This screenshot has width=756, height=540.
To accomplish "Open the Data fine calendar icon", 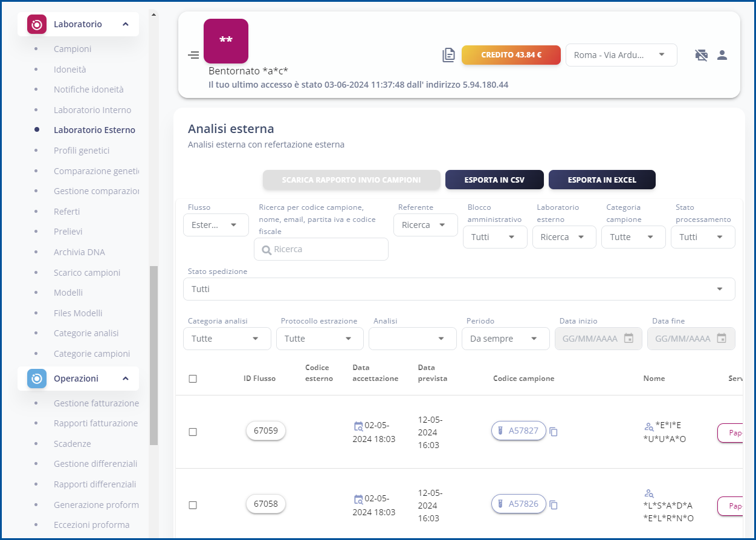I will pyautogui.click(x=721, y=339).
